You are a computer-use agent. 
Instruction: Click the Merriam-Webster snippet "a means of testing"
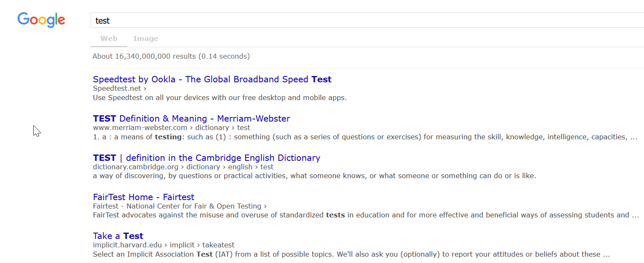click(x=365, y=137)
